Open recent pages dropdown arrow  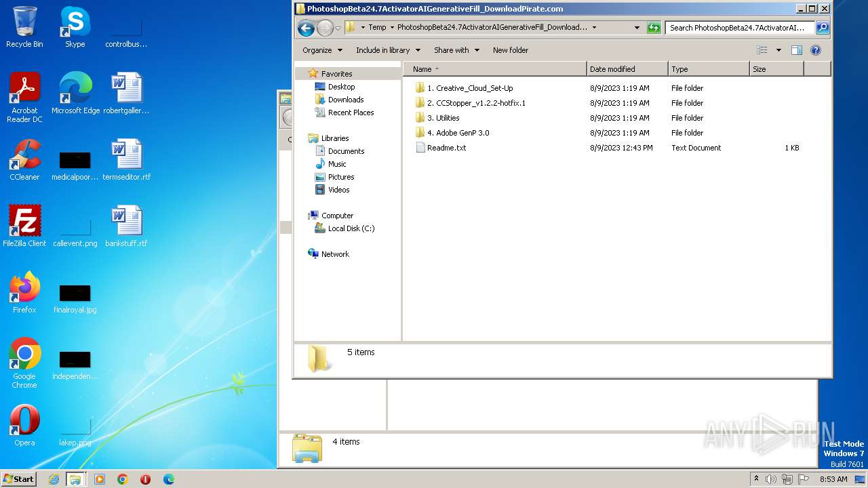[x=338, y=28]
